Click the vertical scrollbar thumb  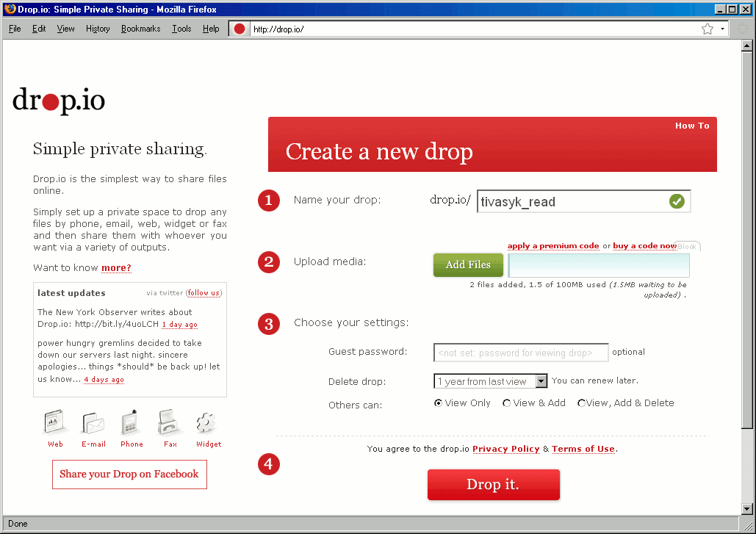(x=747, y=239)
